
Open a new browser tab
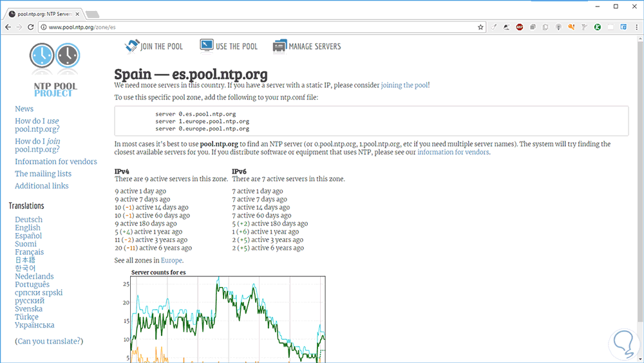tap(92, 14)
